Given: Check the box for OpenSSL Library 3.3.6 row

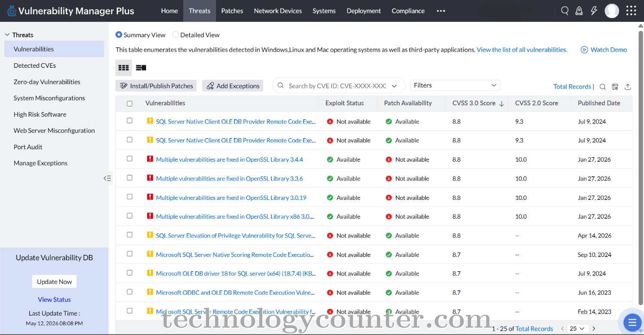Looking at the screenshot, I should coord(130,178).
